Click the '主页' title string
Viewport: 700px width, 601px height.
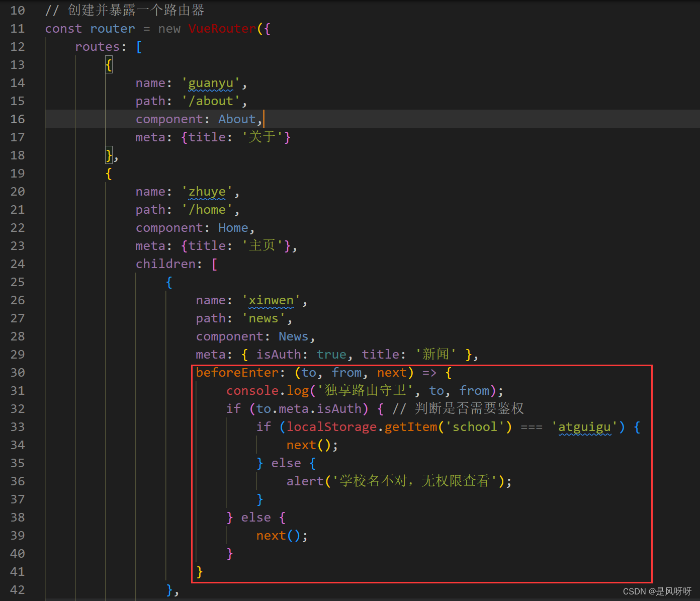[x=262, y=246]
